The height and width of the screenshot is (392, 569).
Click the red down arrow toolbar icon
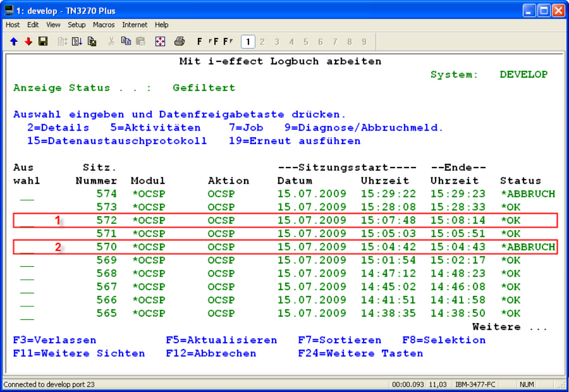[28, 42]
